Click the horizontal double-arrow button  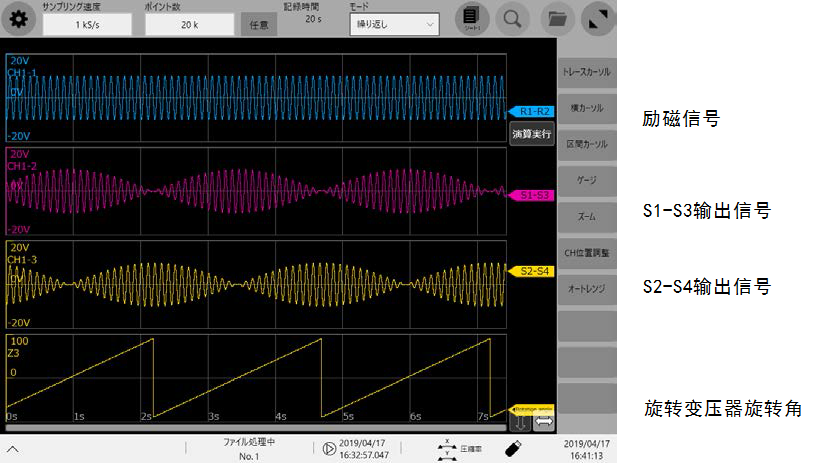pyautogui.click(x=544, y=422)
